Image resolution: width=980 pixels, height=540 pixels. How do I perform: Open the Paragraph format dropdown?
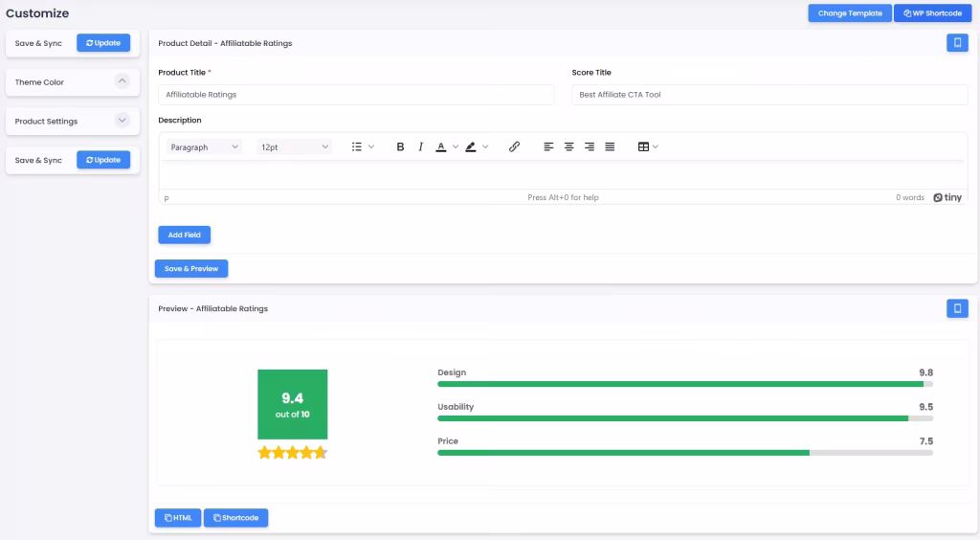click(204, 146)
